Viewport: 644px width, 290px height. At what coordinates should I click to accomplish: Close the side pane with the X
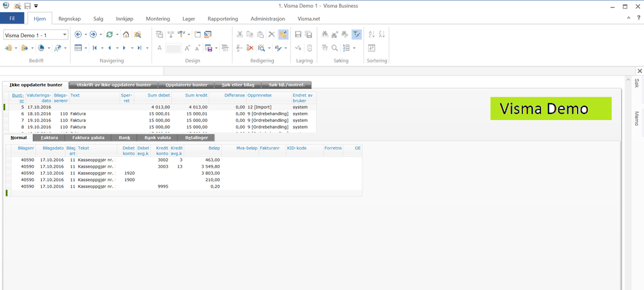(x=639, y=71)
